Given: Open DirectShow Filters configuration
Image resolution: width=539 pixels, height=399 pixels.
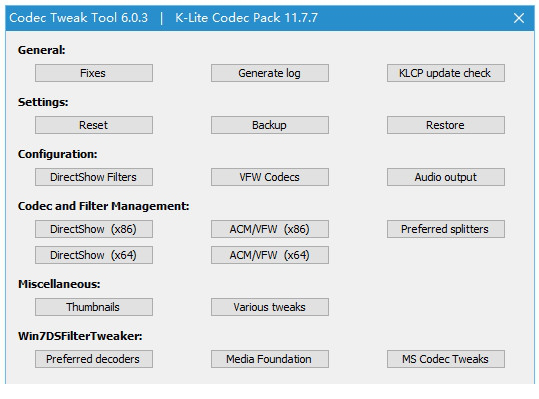Looking at the screenshot, I should (x=94, y=177).
